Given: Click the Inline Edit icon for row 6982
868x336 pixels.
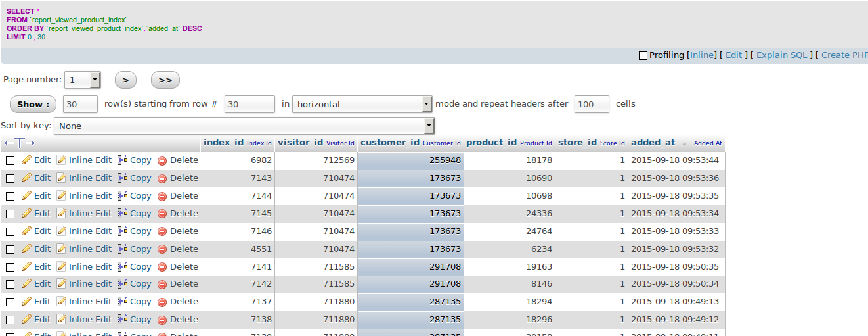Looking at the screenshot, I should (62, 160).
